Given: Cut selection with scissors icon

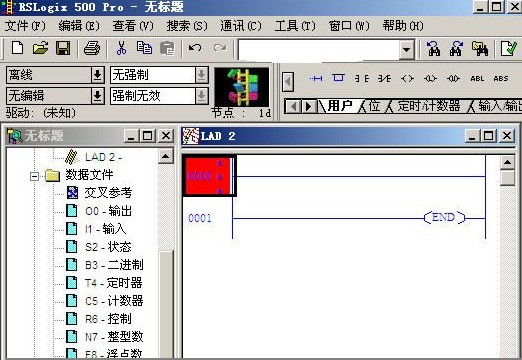Looking at the screenshot, I should [121, 49].
